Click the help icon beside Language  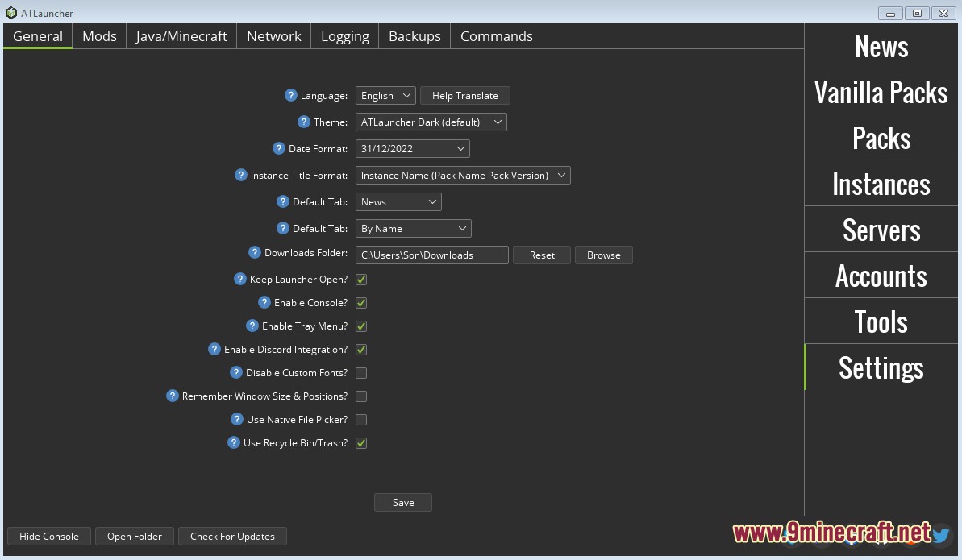291,95
